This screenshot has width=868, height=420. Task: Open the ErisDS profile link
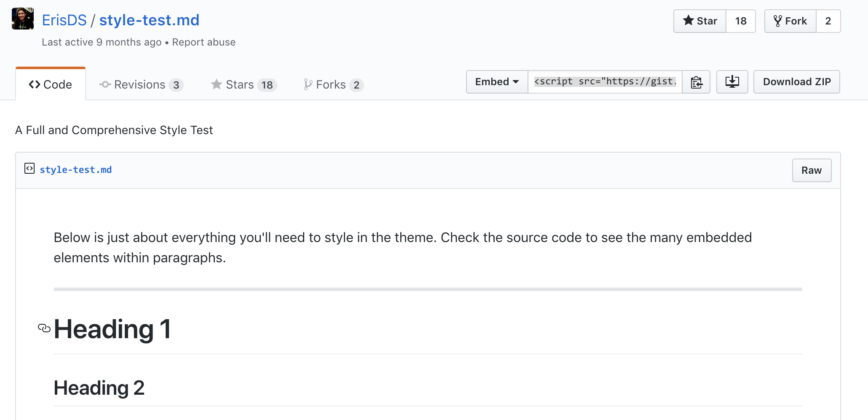tap(64, 20)
